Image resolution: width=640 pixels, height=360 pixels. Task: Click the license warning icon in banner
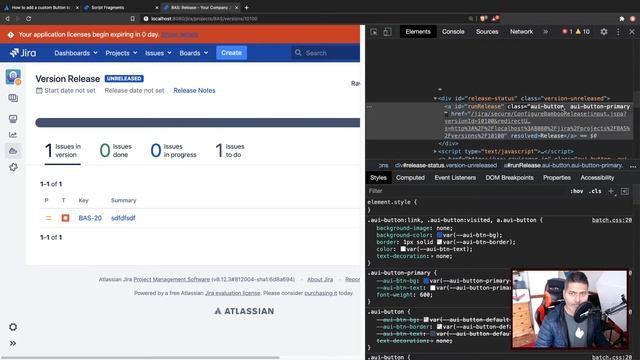point(11,35)
